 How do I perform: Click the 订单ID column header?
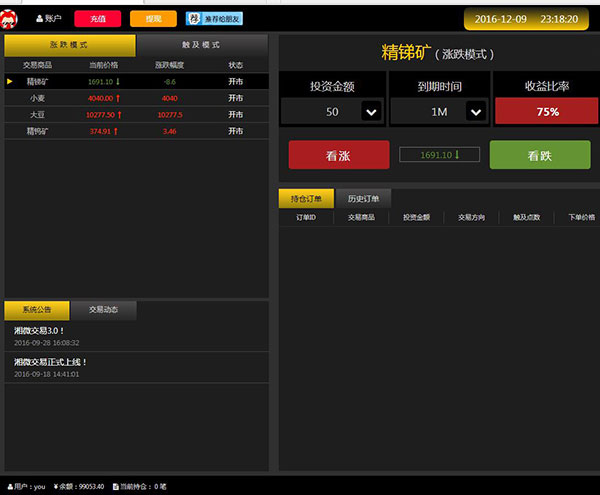(306, 217)
